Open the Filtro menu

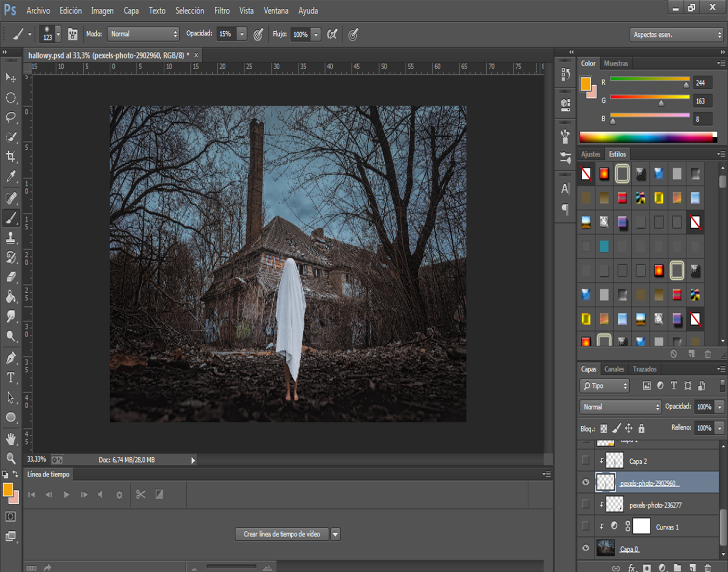coord(222,10)
